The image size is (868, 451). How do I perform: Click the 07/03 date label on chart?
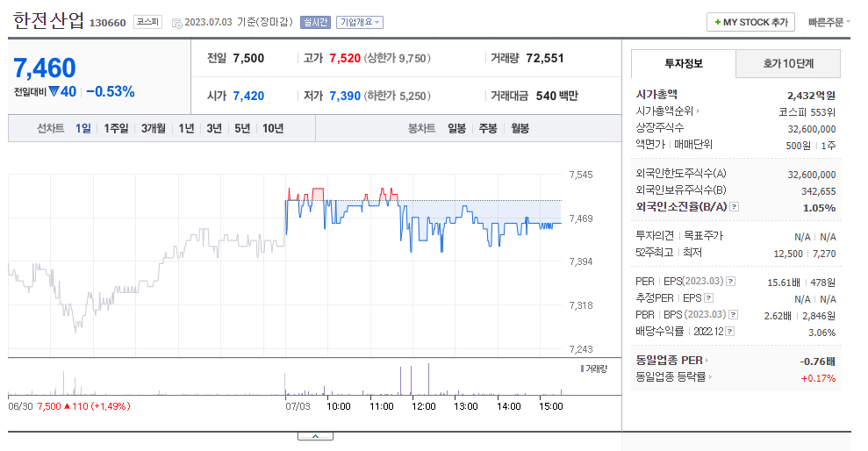tap(298, 406)
